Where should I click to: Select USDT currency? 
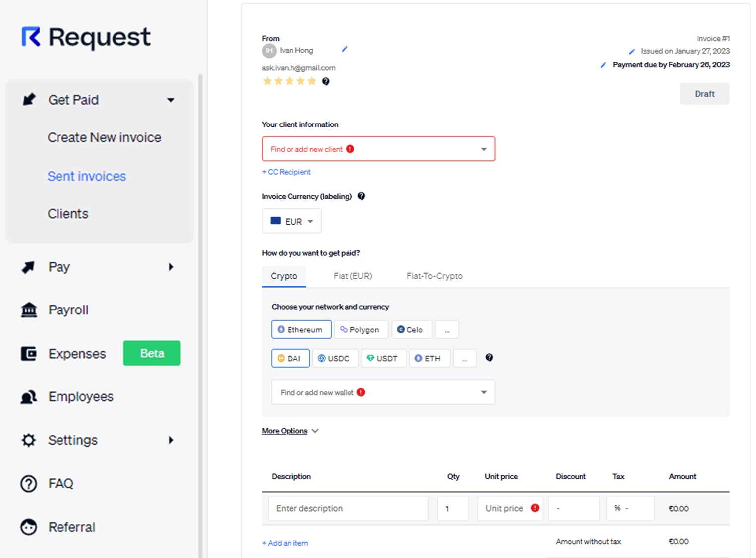tap(384, 358)
